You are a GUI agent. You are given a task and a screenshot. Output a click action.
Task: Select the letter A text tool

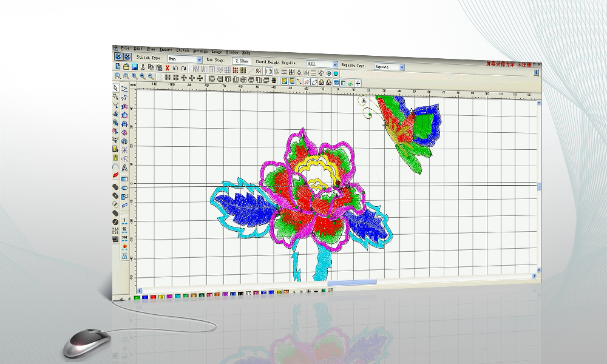[124, 167]
